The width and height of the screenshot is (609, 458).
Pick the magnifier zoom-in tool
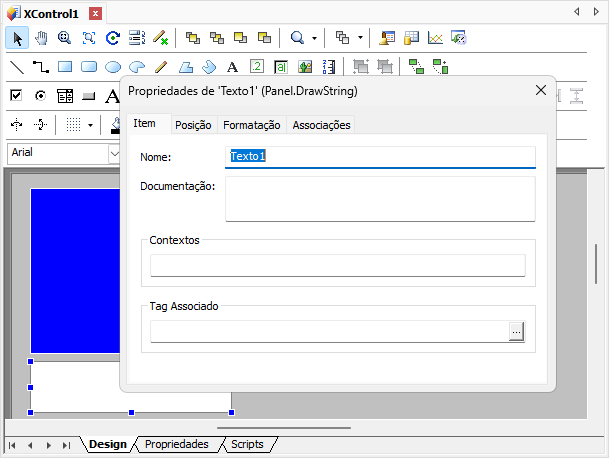65,38
